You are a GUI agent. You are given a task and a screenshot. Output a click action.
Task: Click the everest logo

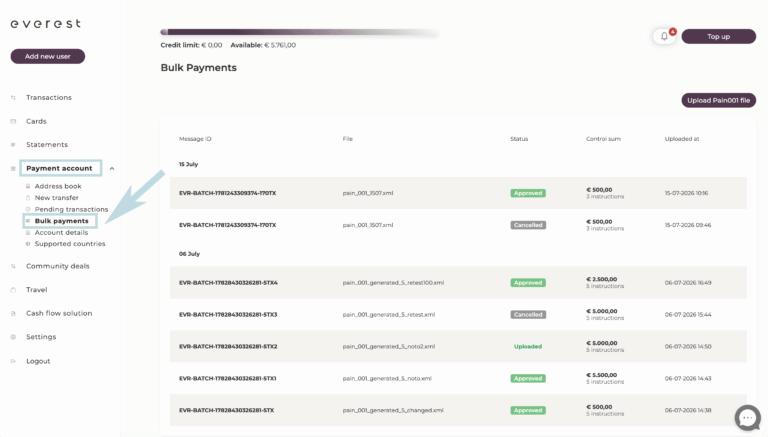click(46, 24)
